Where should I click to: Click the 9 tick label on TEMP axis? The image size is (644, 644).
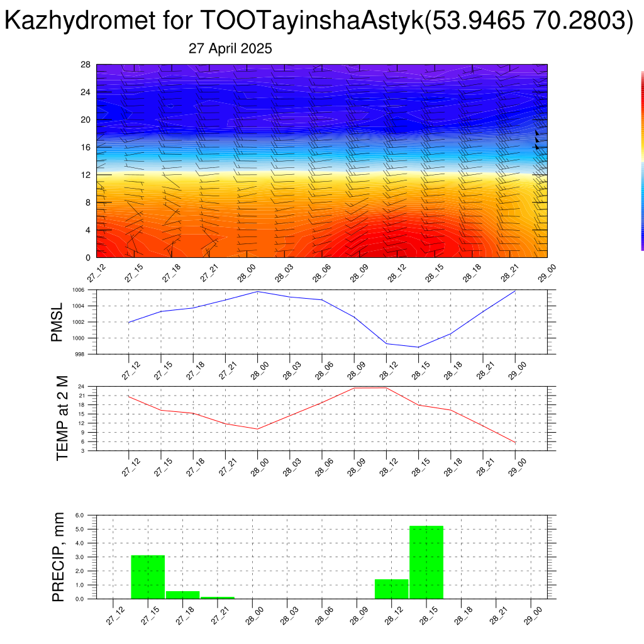click(82, 433)
